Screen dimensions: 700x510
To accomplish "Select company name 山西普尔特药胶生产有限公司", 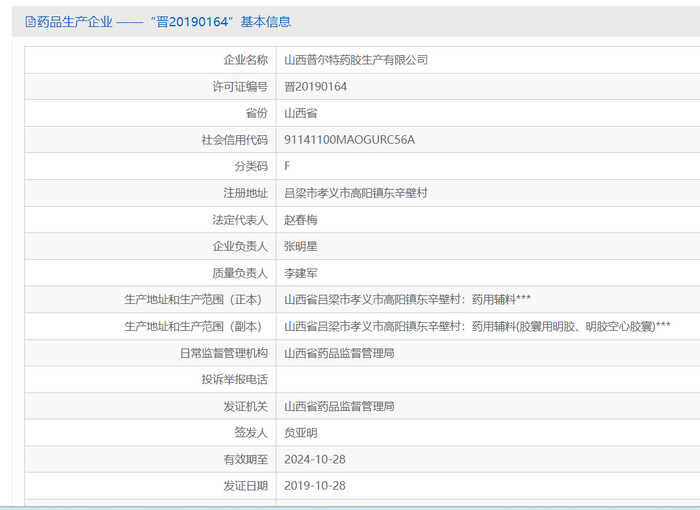I will click(x=356, y=60).
